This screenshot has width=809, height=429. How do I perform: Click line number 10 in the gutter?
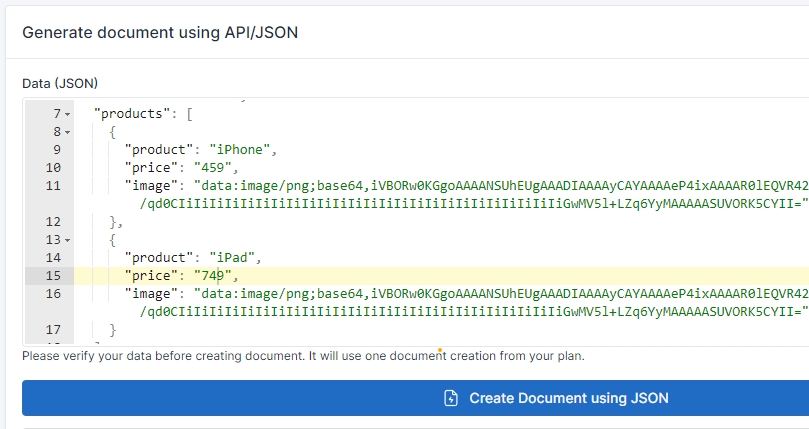(x=53, y=168)
